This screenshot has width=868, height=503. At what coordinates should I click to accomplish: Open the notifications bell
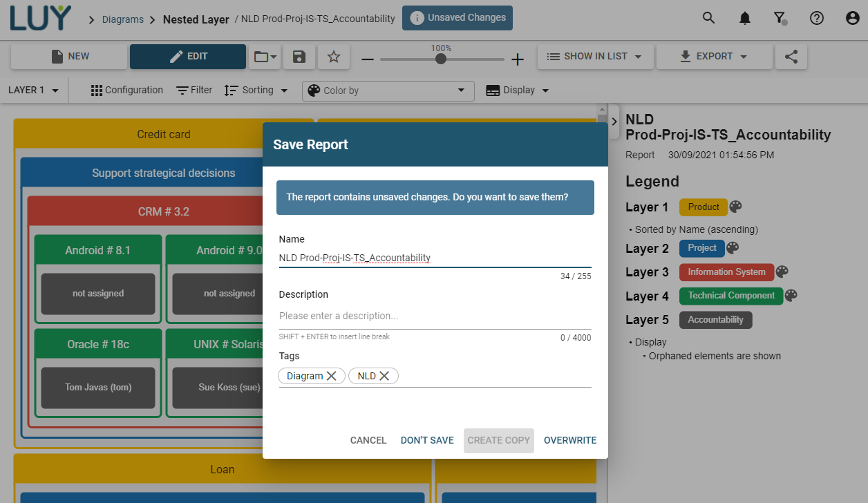[x=744, y=19]
